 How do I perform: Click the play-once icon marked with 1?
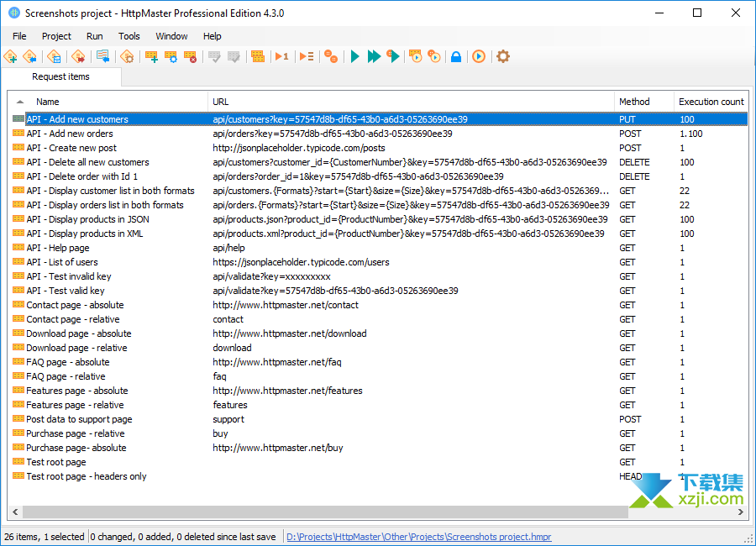pyautogui.click(x=282, y=56)
